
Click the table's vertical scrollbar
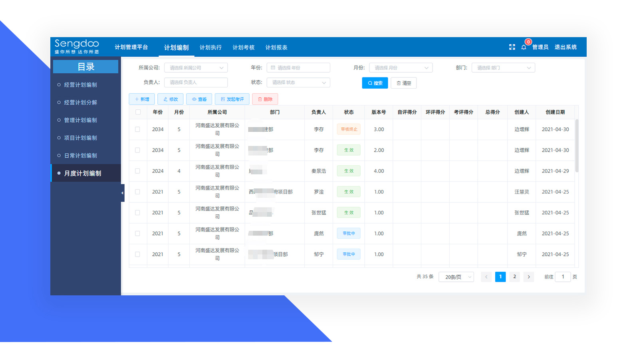pyautogui.click(x=577, y=146)
